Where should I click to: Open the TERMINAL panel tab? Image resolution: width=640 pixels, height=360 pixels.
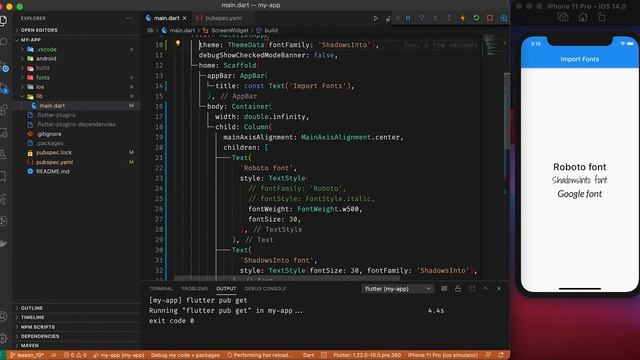tap(161, 289)
